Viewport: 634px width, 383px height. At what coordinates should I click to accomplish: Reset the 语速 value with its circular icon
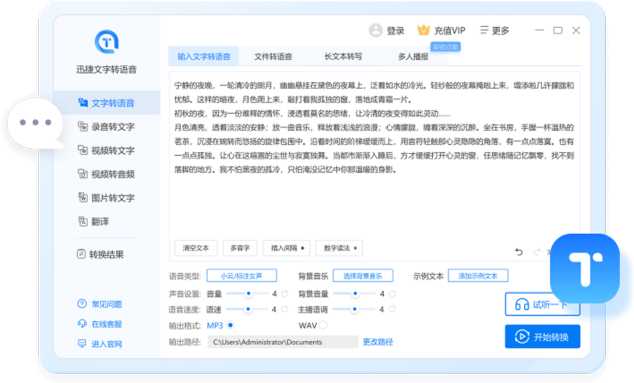coord(285,309)
